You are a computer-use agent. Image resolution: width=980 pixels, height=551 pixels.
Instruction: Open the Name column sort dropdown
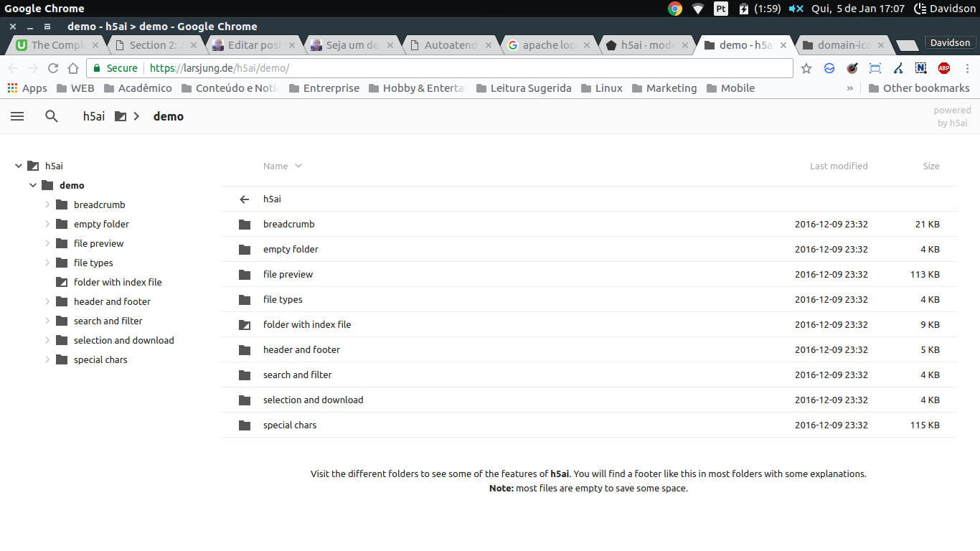tap(299, 166)
